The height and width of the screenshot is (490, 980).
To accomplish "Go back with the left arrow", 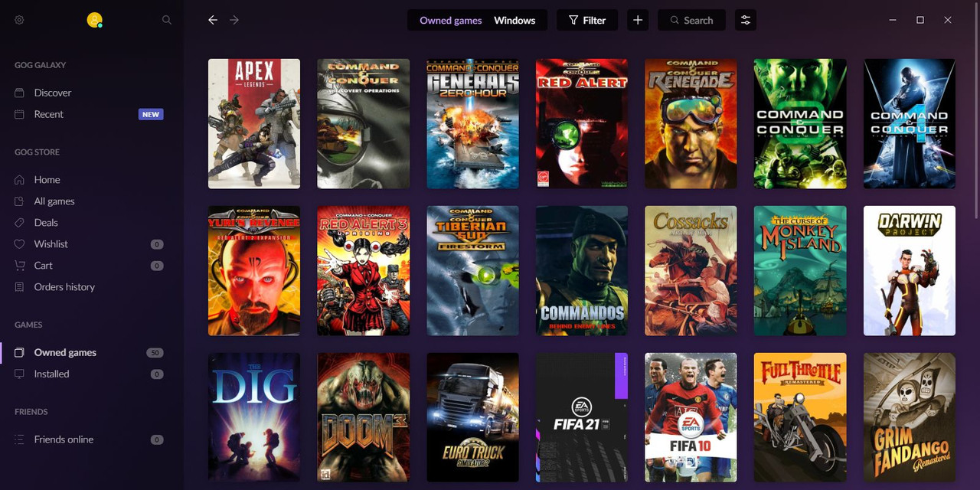I will pos(213,21).
